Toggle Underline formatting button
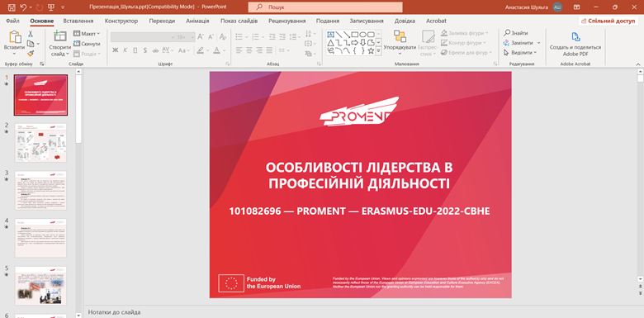 [x=135, y=50]
